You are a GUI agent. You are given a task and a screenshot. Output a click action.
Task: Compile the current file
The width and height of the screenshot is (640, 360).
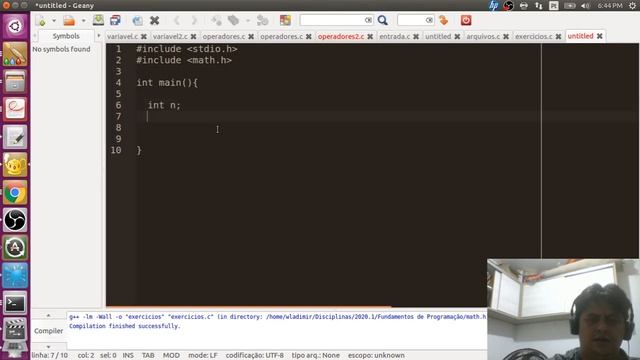tap(216, 20)
